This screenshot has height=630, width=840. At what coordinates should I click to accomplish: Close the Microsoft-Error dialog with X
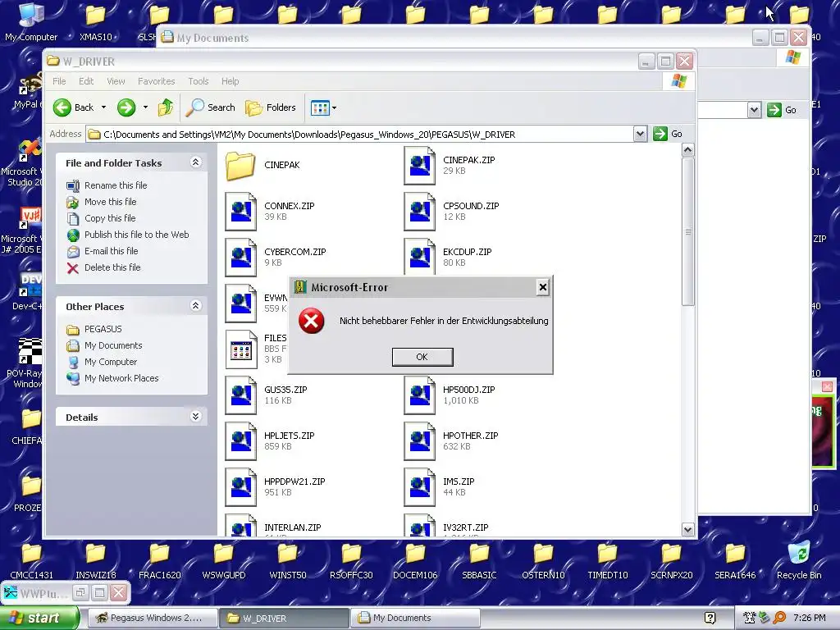(x=543, y=288)
